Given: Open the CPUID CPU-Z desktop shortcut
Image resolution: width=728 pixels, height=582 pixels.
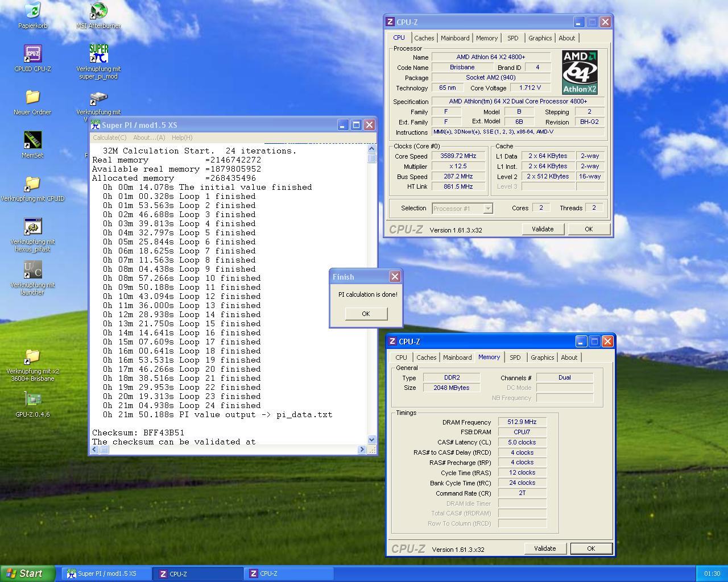Looking at the screenshot, I should coord(33,54).
